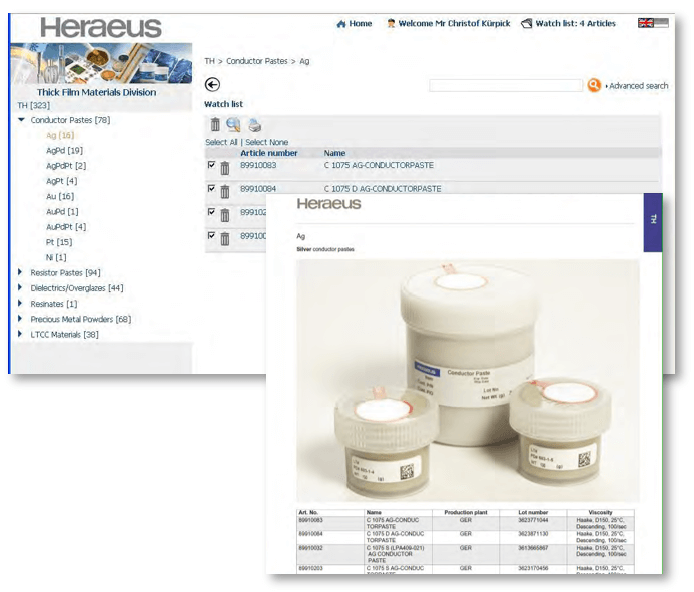694x592 pixels.
Task: Click Welcome Mr Christof Kürpick link
Action: (455, 23)
